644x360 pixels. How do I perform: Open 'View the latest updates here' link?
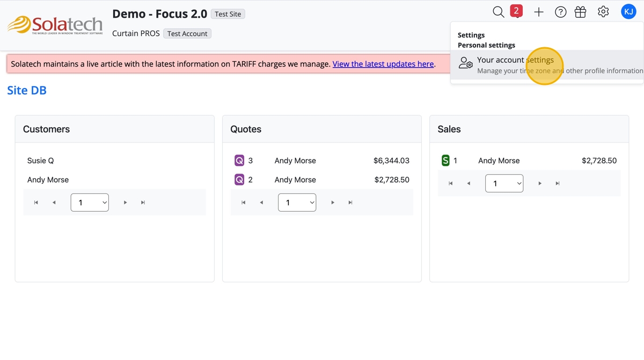[383, 64]
